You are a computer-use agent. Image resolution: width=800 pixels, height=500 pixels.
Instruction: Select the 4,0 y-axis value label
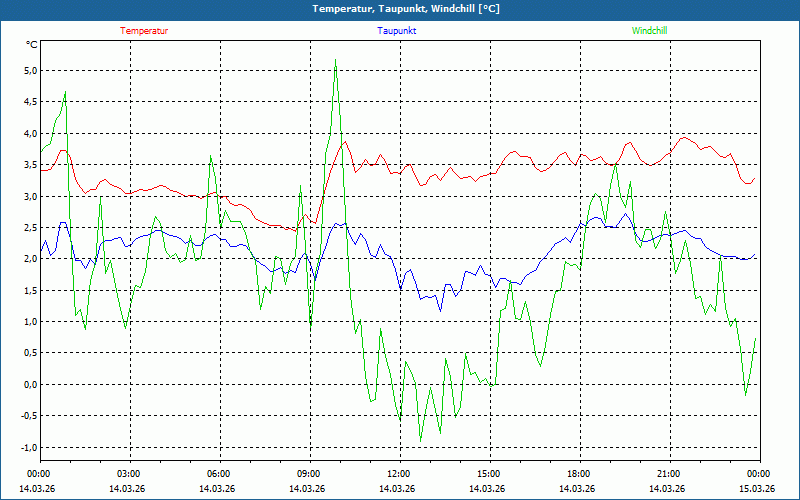[29, 134]
